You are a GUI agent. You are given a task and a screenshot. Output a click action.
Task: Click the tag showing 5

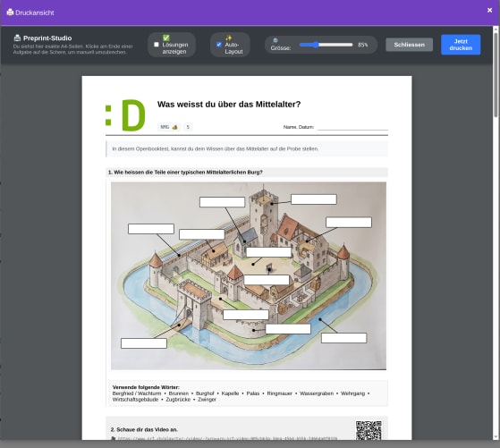click(x=188, y=127)
